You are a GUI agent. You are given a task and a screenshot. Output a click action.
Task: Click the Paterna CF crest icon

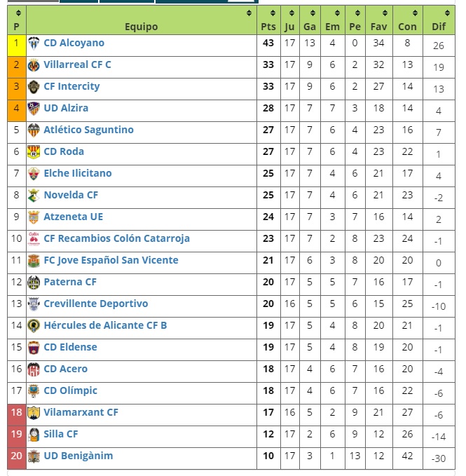click(34, 283)
